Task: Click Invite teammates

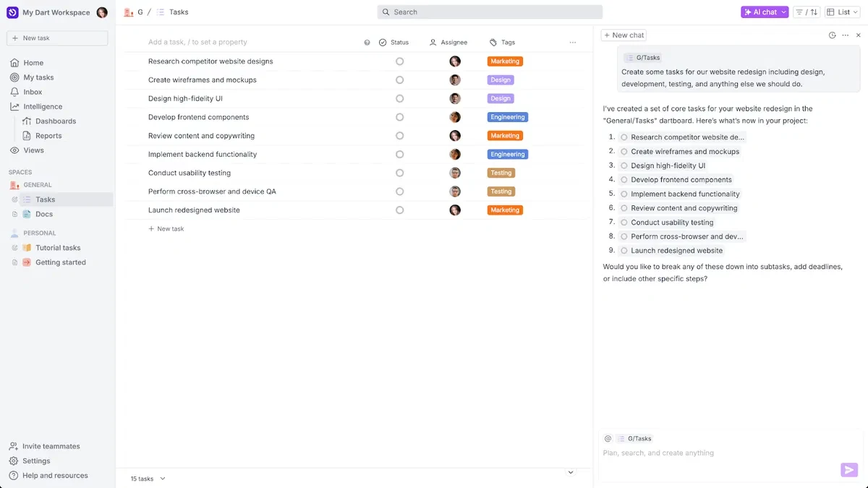Action: 51,446
